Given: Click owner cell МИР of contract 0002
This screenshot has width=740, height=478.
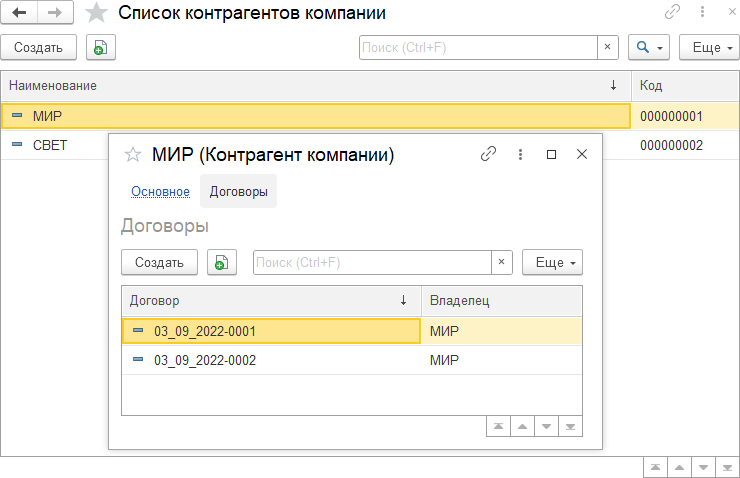Looking at the screenshot, I should coord(502,361).
